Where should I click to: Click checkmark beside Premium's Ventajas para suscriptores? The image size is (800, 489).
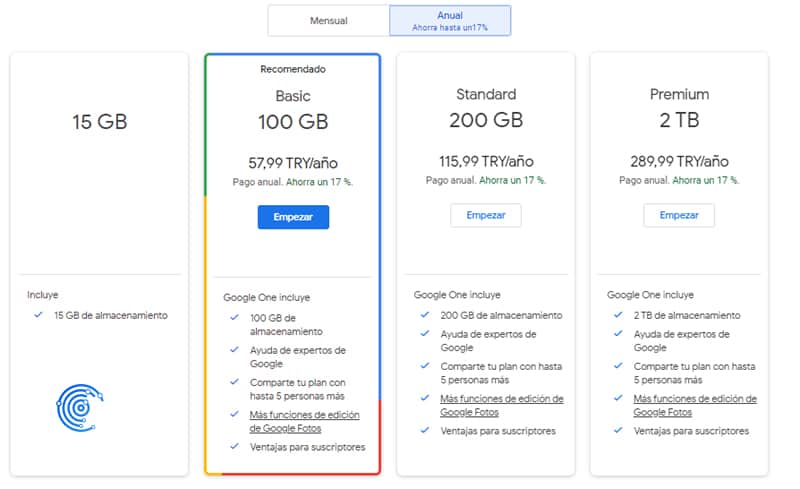pos(618,430)
